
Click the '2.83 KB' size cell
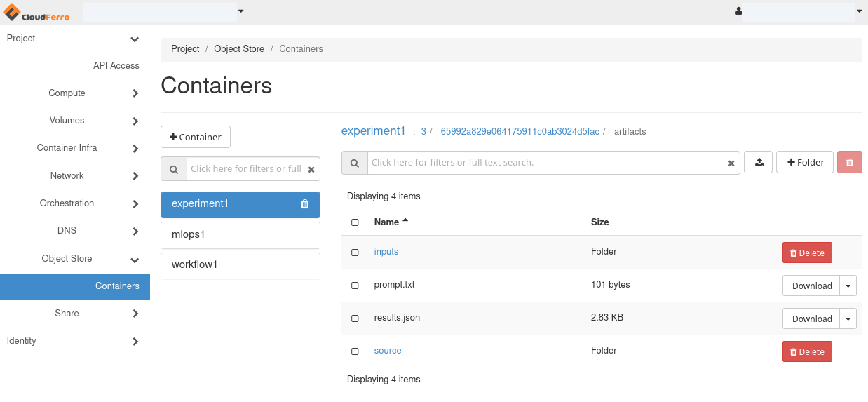click(607, 318)
